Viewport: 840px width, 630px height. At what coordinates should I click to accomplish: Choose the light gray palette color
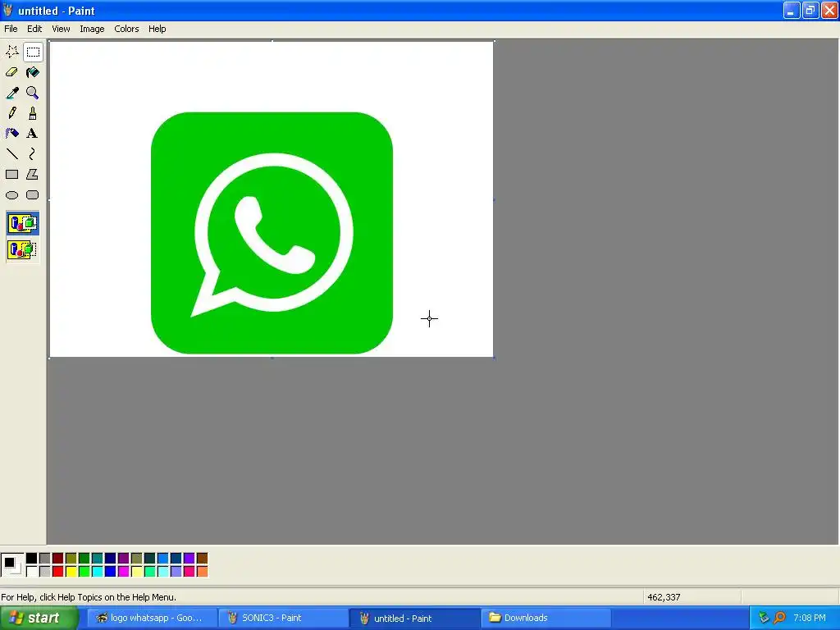coord(44,572)
